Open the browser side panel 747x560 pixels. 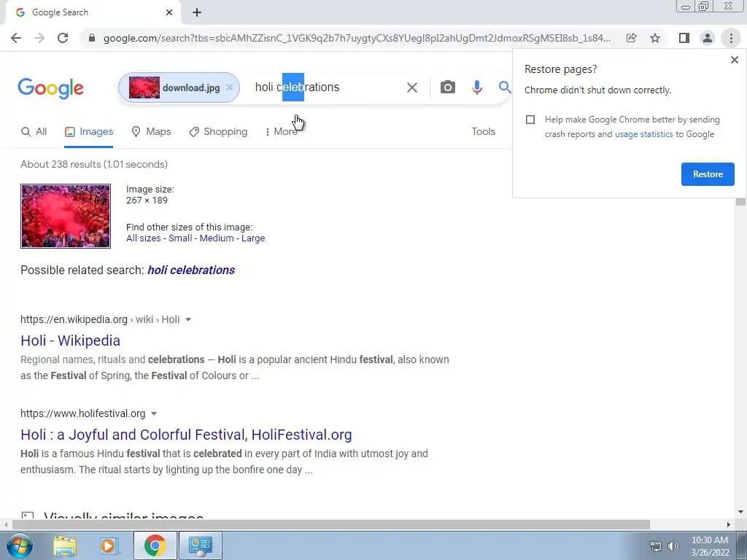[684, 38]
